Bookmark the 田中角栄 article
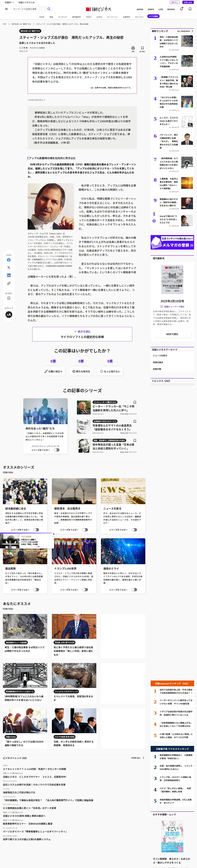This screenshot has height=868, width=197. (135, 440)
